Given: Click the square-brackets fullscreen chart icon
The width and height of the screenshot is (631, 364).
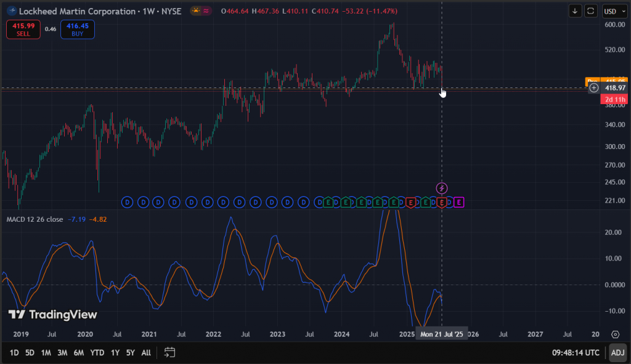Looking at the screenshot, I should pos(590,11).
